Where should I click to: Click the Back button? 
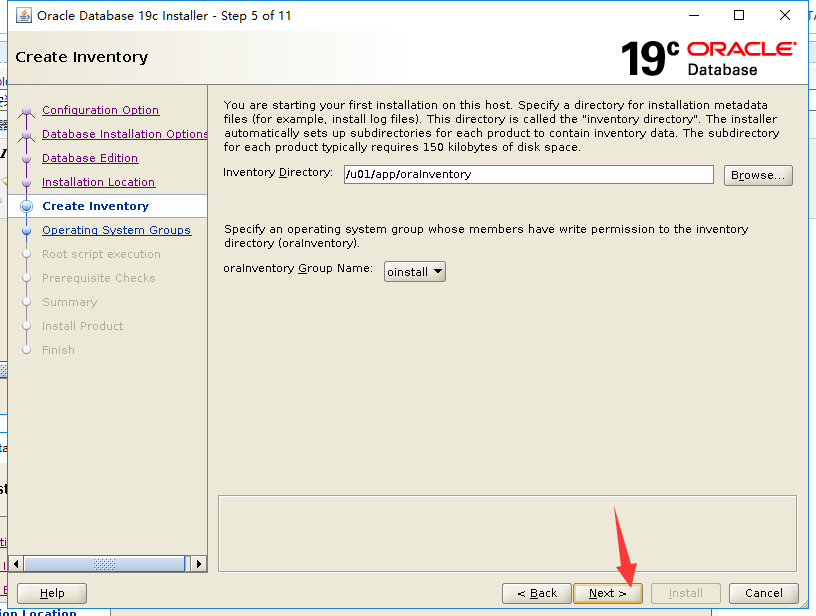click(x=537, y=593)
